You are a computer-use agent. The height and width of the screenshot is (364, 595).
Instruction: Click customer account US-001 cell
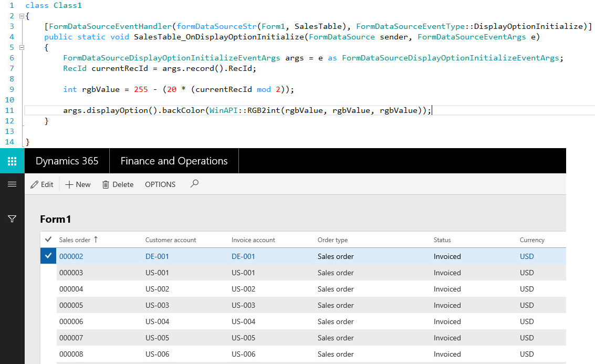[157, 273]
